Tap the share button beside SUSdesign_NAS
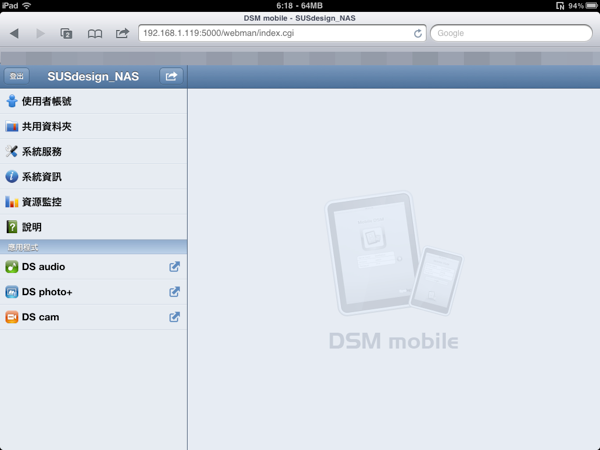 (x=171, y=76)
